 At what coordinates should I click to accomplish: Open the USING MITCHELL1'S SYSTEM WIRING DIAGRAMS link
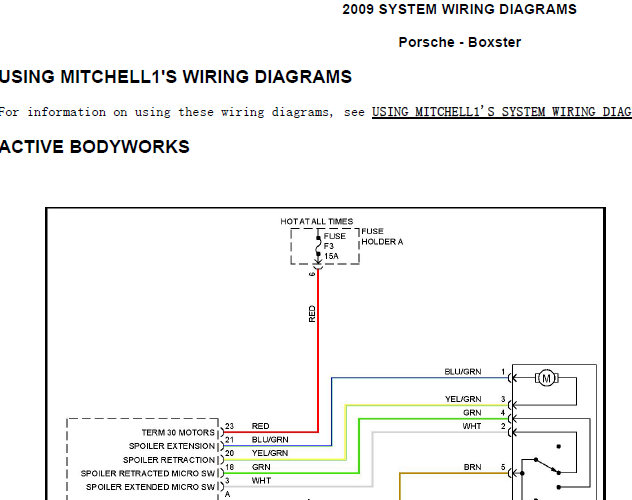point(501,112)
